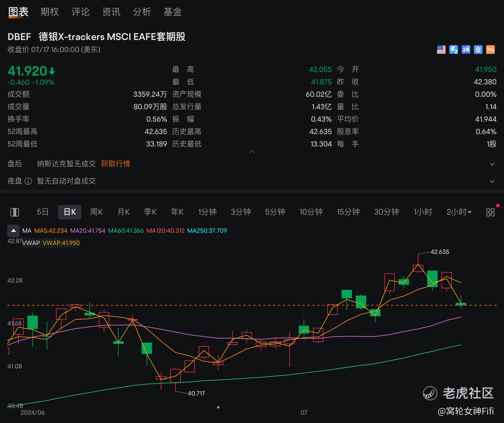Click the info icon next to 夜盘
Viewport: 504px width, 423px height.
pos(28,181)
